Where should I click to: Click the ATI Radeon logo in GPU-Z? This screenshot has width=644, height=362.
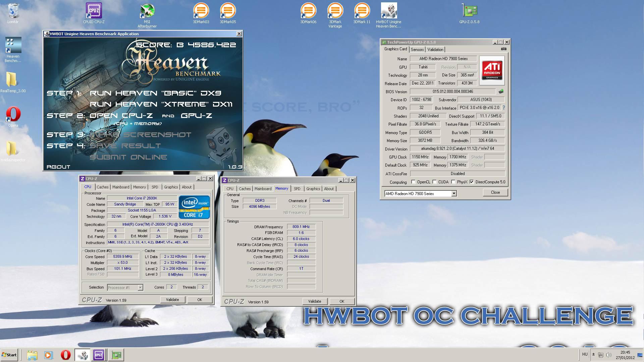pos(492,70)
